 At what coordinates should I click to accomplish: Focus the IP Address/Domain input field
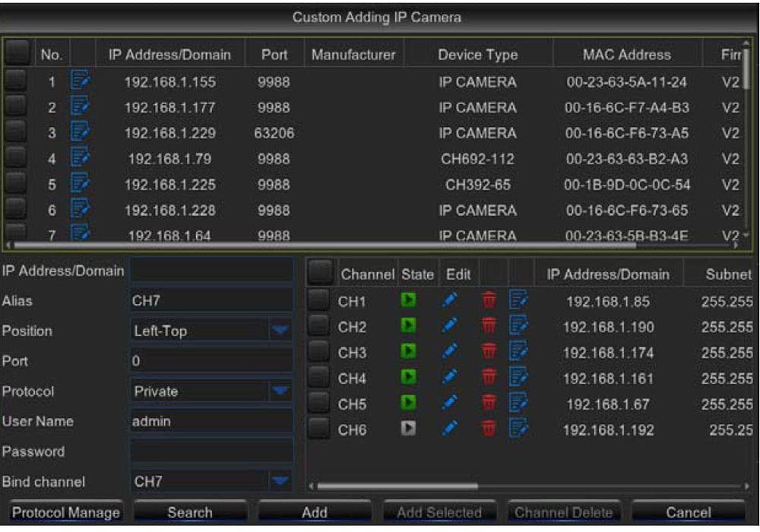click(x=211, y=271)
